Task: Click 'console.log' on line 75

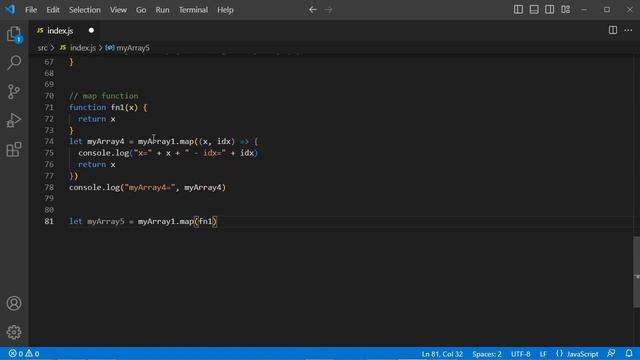Action: [x=104, y=153]
